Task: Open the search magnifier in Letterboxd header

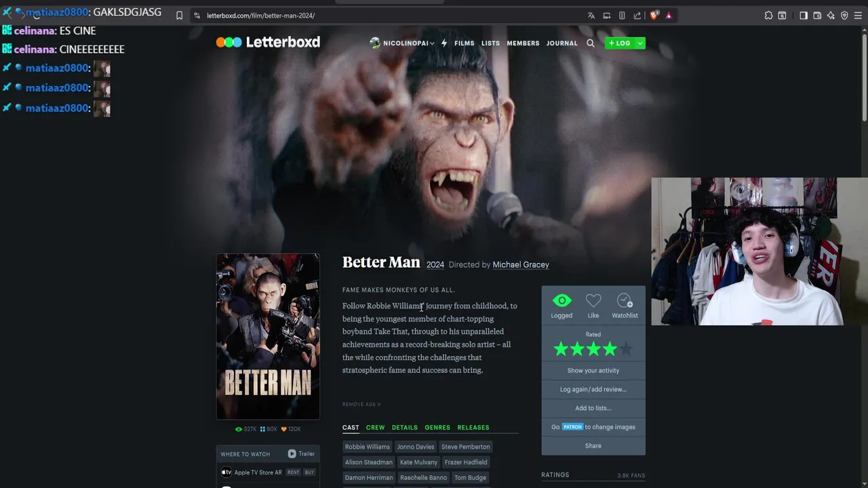Action: pos(591,43)
